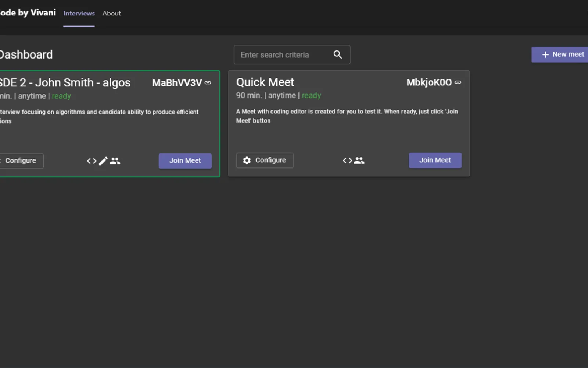Configure the SDE 2 - John Smith meet
The height and width of the screenshot is (368, 588).
(21, 161)
